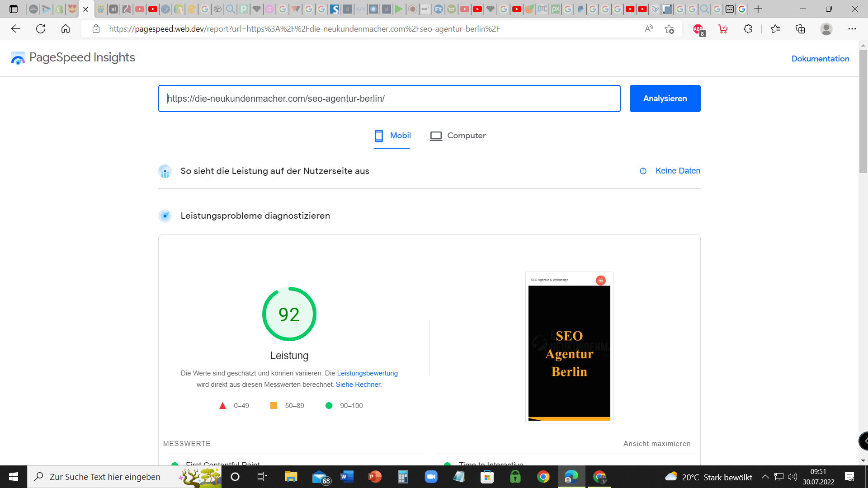Open PowerPoint from the taskbar

click(x=375, y=477)
